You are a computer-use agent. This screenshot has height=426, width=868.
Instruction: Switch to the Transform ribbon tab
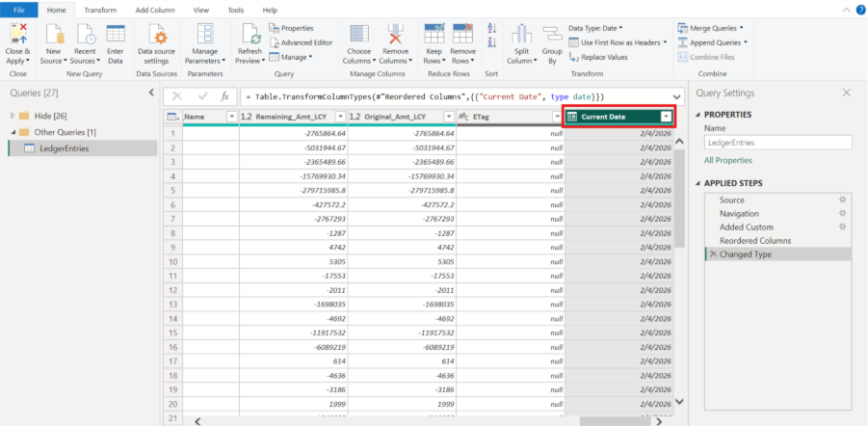(99, 9)
